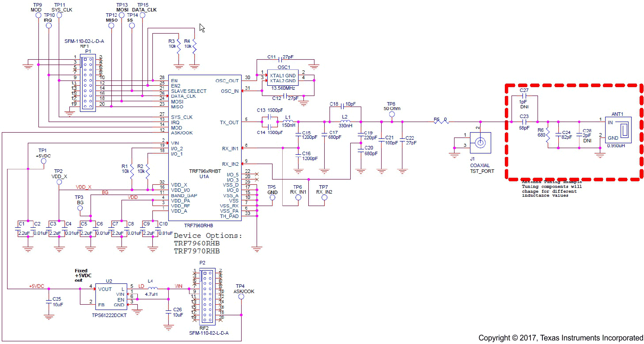Select inductor L2 330nH symbol
Image resolution: width=644 pixels, height=344 pixels.
[x=346, y=122]
